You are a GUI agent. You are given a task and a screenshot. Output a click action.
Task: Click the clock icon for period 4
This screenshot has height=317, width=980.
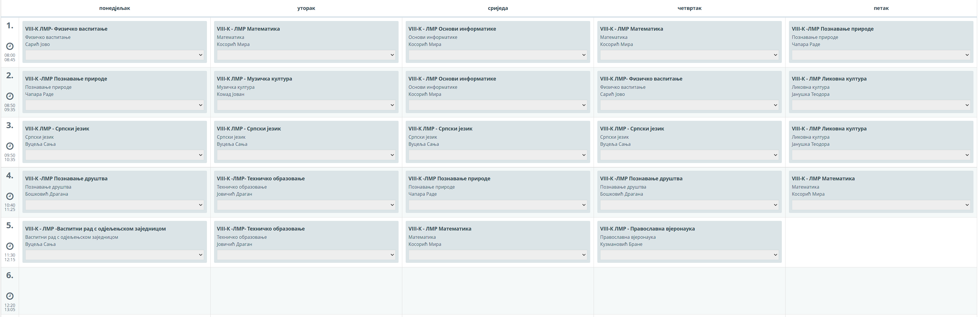point(10,196)
